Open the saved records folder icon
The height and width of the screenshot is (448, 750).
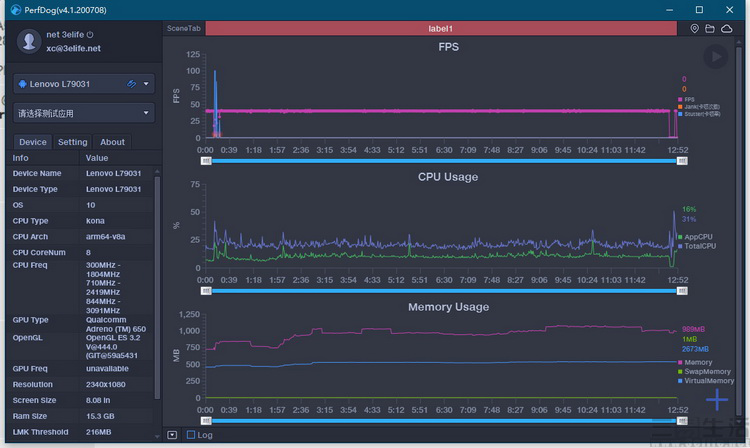(x=710, y=29)
